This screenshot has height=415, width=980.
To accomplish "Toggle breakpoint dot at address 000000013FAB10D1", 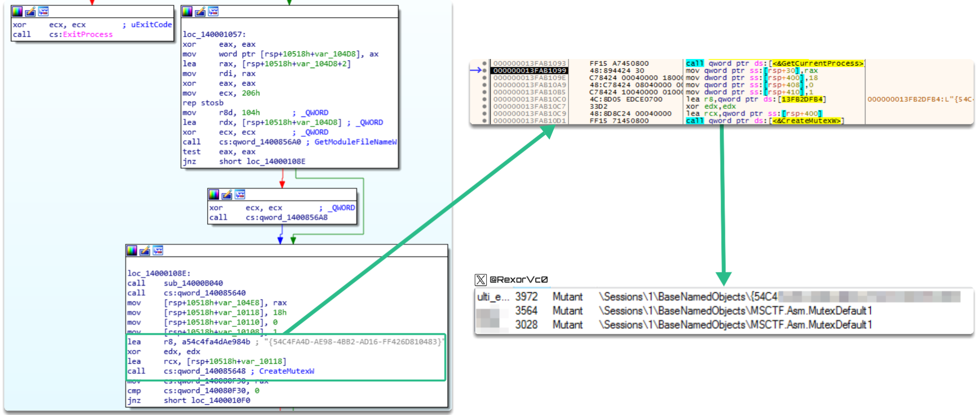I will (x=485, y=121).
